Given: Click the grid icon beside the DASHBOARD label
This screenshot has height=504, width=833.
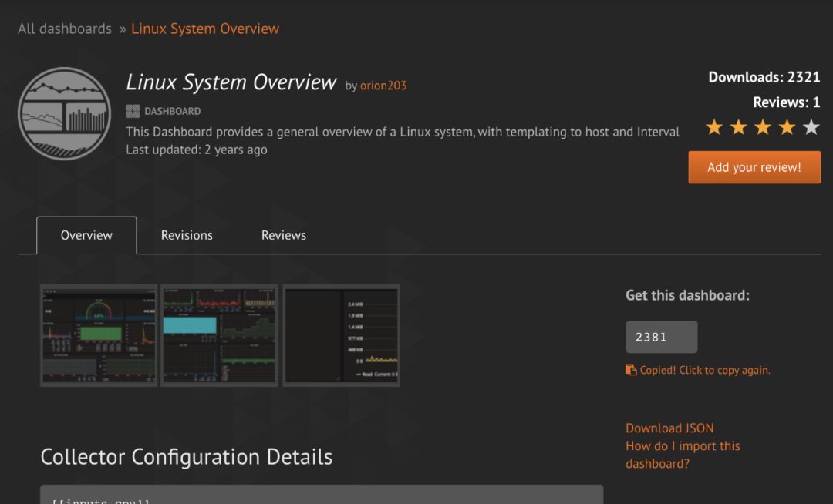Looking at the screenshot, I should (133, 111).
